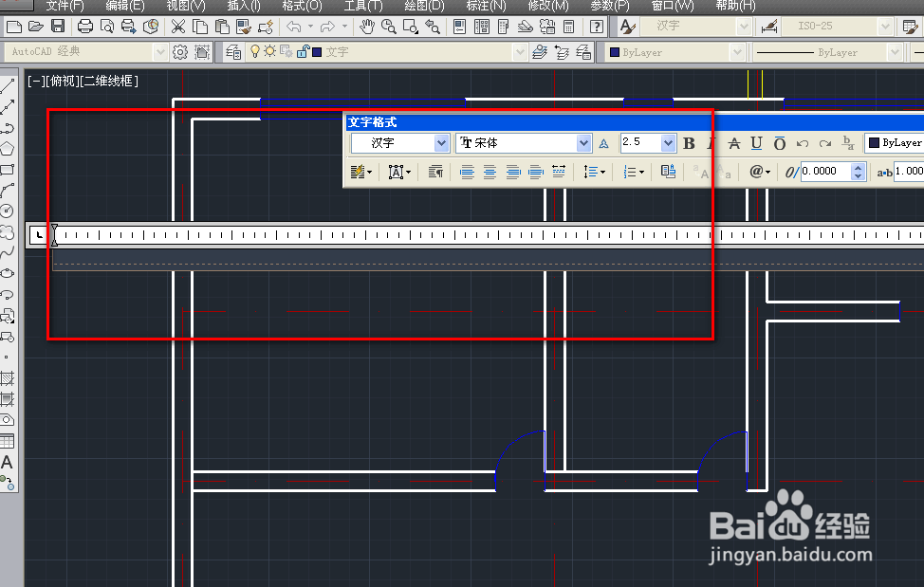
Task: Pick ByLayer text color in format toolbar
Action: [896, 143]
